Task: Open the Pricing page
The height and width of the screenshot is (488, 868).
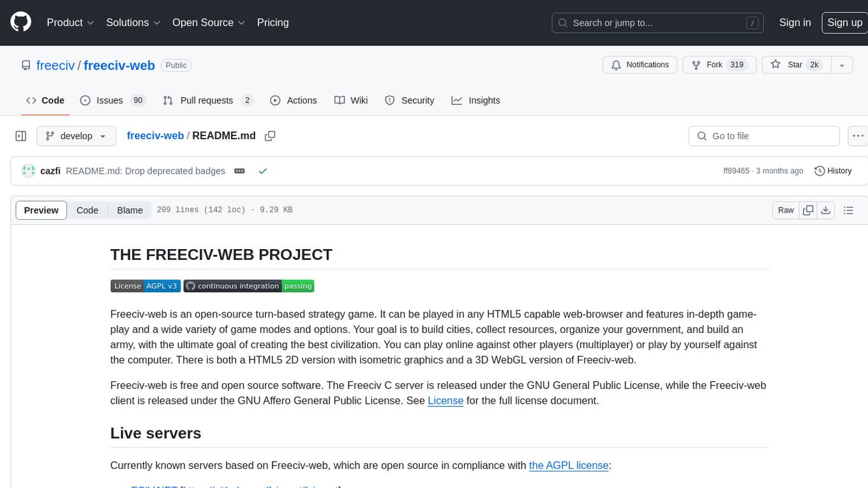Action: (273, 22)
